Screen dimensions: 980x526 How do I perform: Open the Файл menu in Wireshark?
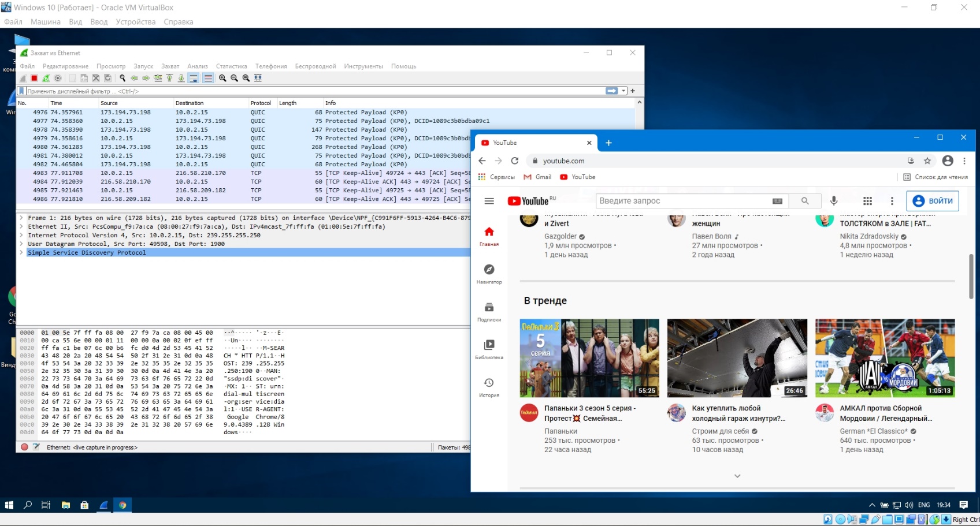[x=27, y=66]
